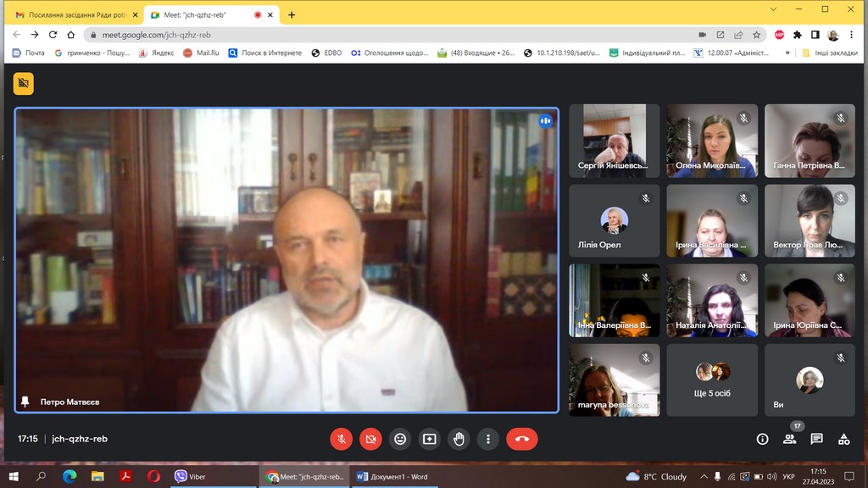Open more options three-dot menu
868x488 pixels.
point(488,439)
